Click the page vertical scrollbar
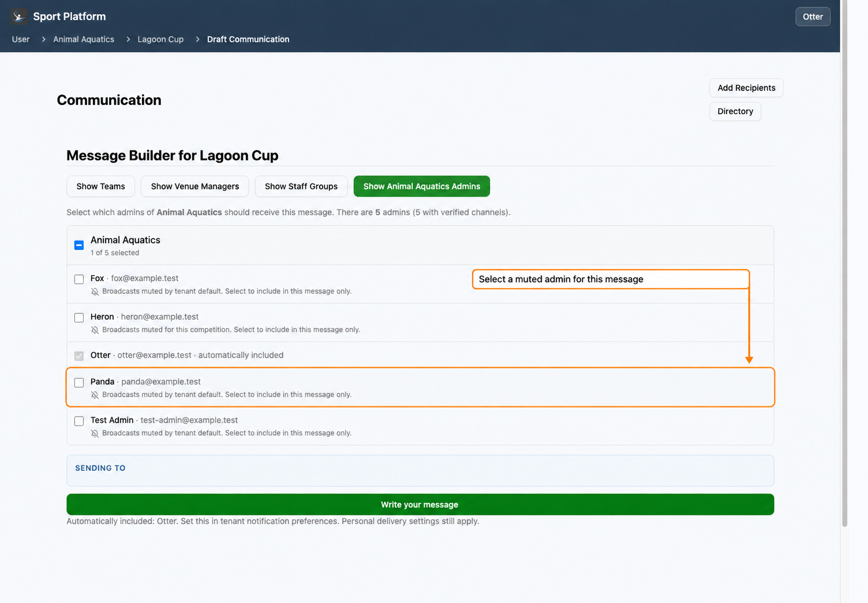The width and height of the screenshot is (868, 603). [x=844, y=263]
